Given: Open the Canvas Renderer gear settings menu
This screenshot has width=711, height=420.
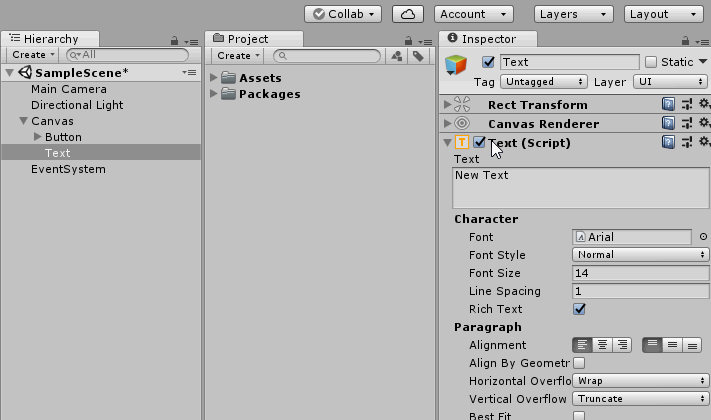Looking at the screenshot, I should pos(704,122).
